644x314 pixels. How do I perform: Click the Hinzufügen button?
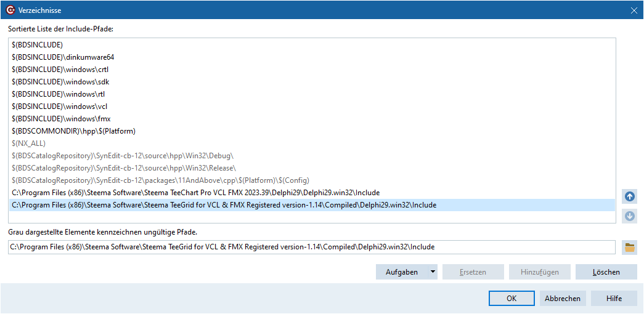540,272
